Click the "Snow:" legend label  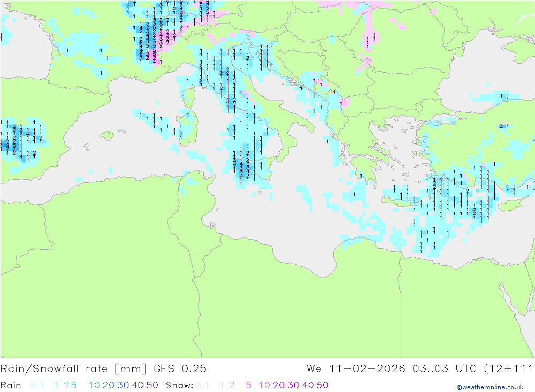(x=179, y=385)
